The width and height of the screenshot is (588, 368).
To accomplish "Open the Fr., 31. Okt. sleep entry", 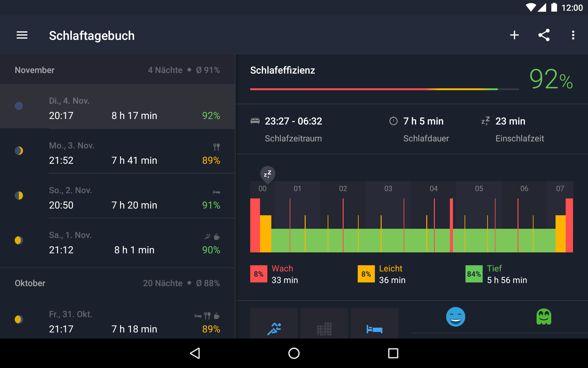I will [x=118, y=319].
